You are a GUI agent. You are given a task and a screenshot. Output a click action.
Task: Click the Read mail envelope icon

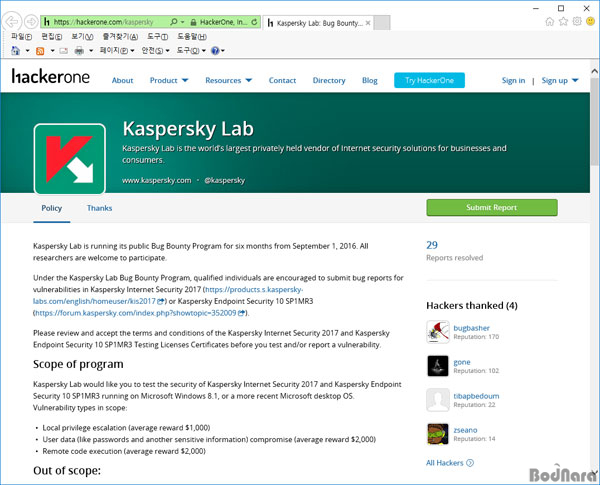point(64,51)
